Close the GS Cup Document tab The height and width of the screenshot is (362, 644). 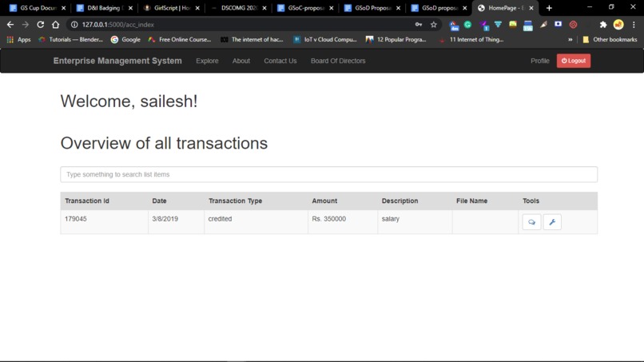click(63, 8)
